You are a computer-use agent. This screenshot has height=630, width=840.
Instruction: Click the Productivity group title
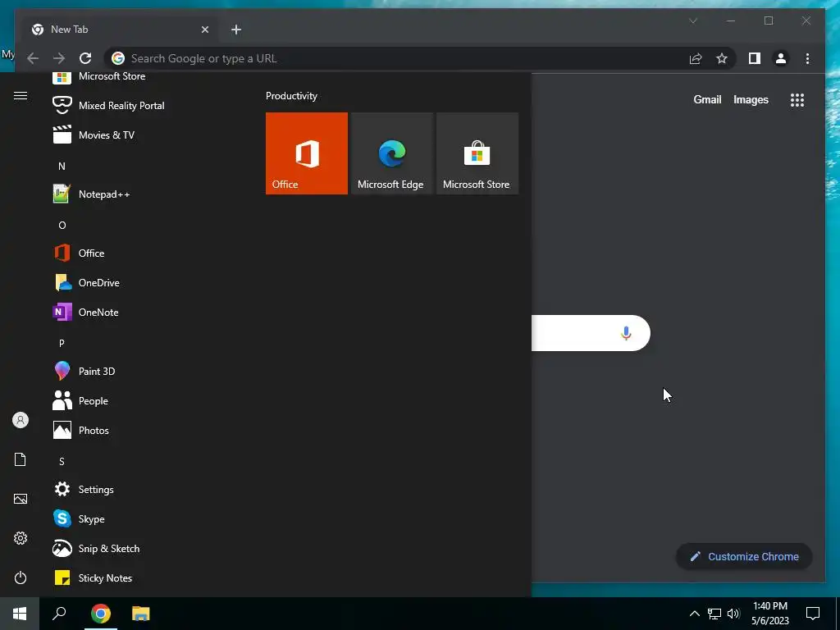click(x=291, y=96)
